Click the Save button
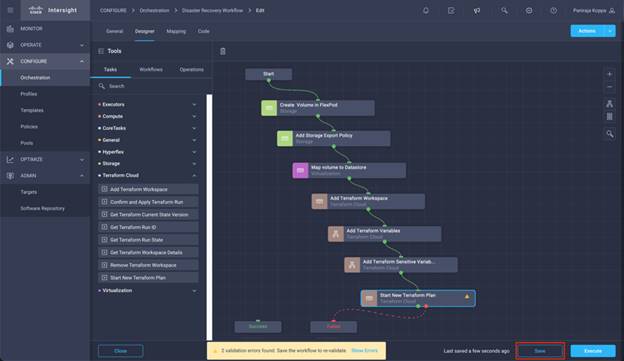Screen dimensions: 624x361 [x=540, y=351]
